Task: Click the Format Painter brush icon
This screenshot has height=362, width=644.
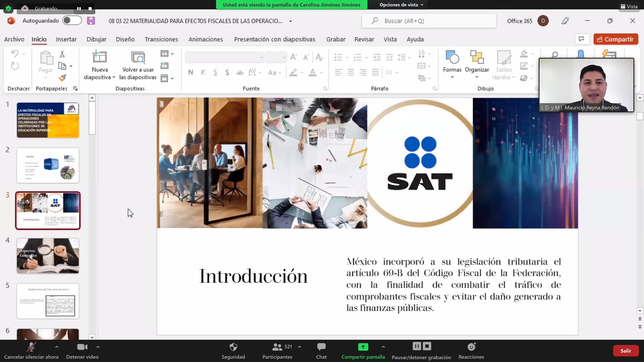Action: coord(62,78)
